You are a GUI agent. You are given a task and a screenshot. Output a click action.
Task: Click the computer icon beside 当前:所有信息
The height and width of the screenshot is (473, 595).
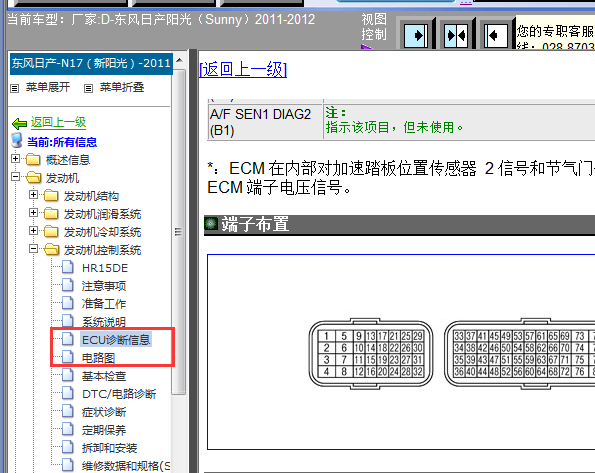click(x=17, y=140)
